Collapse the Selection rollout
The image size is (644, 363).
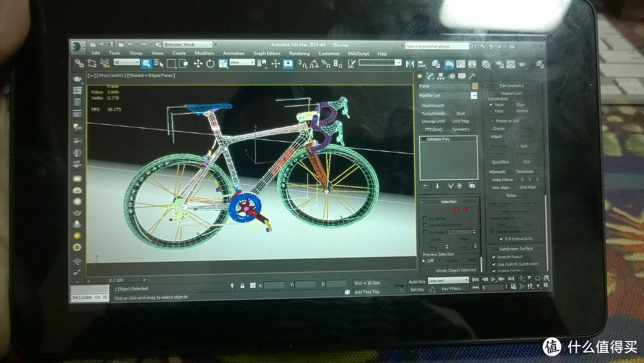click(448, 201)
